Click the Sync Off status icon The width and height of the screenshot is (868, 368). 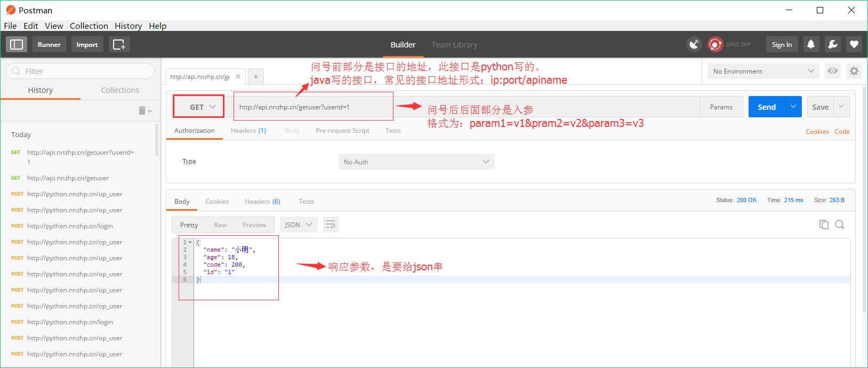[715, 44]
